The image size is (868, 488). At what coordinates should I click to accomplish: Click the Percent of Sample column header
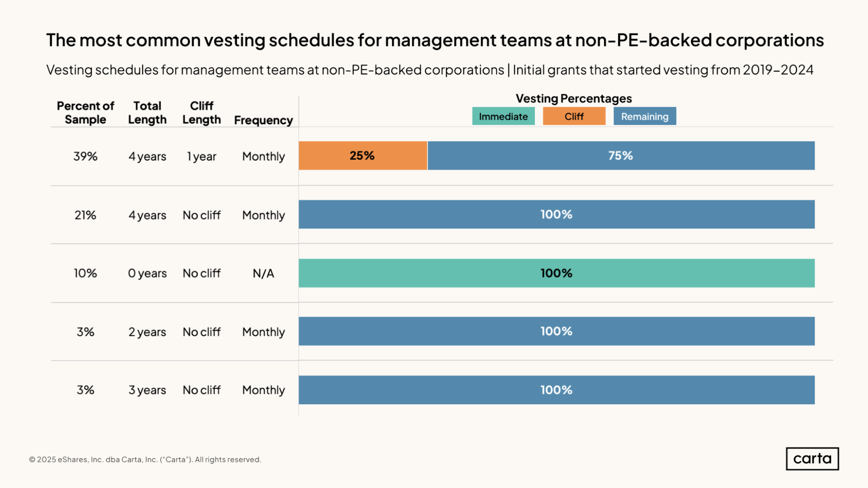(86, 113)
